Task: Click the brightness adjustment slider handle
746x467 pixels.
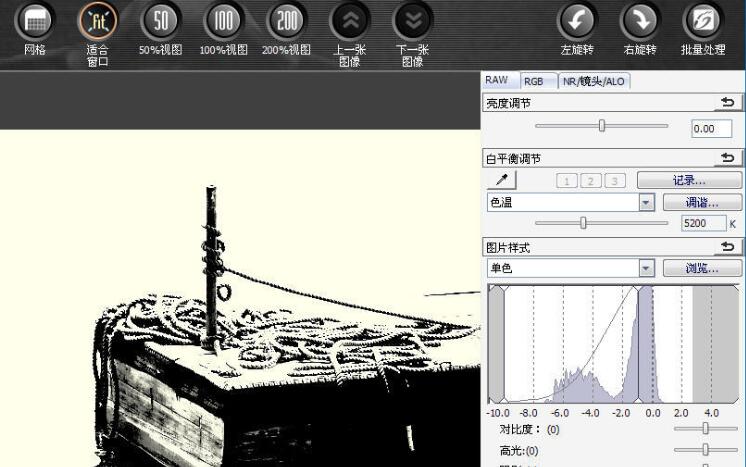Action: pos(602,126)
